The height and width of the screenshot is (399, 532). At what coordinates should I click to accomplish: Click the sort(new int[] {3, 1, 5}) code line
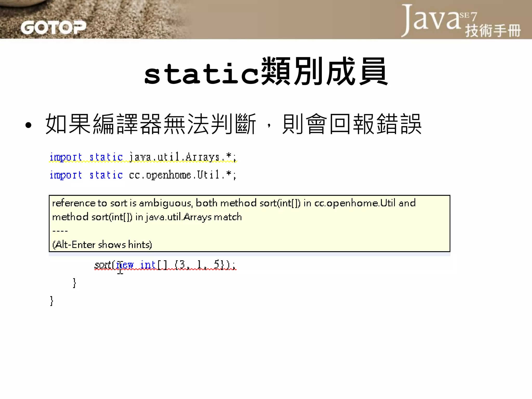pyautogui.click(x=165, y=265)
